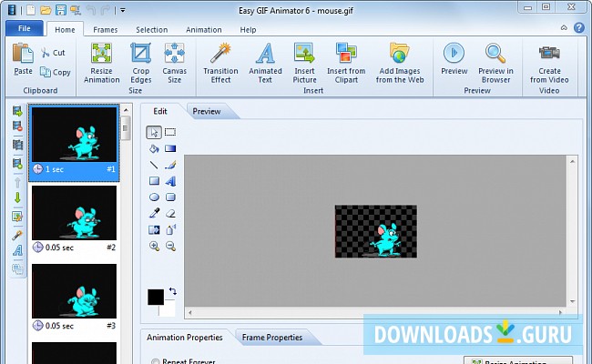Choose the rounded rectangle tool
Screen dimensions: 592x364
coord(170,197)
